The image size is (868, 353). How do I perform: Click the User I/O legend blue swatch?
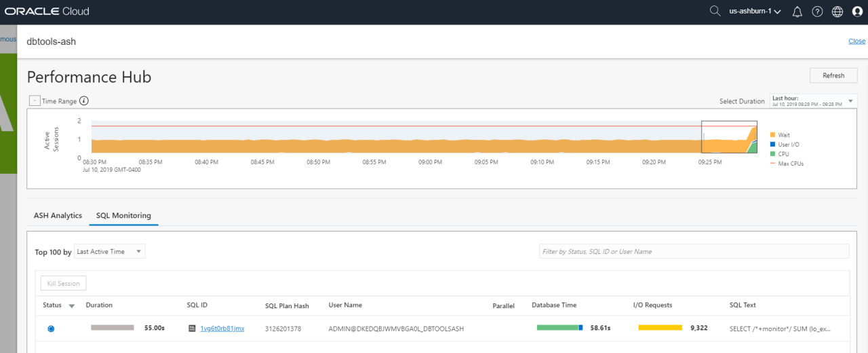[x=772, y=145]
